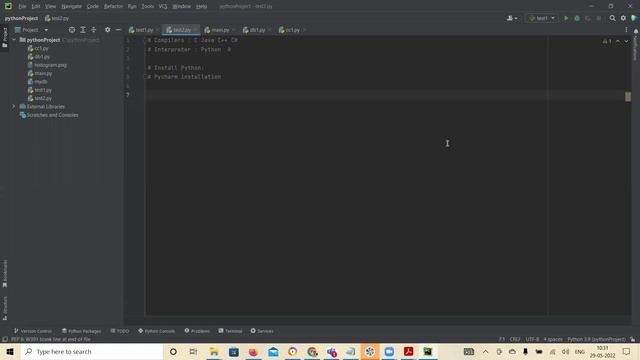This screenshot has width=640, height=360.
Task: Open the Refactor menu
Action: click(113, 7)
